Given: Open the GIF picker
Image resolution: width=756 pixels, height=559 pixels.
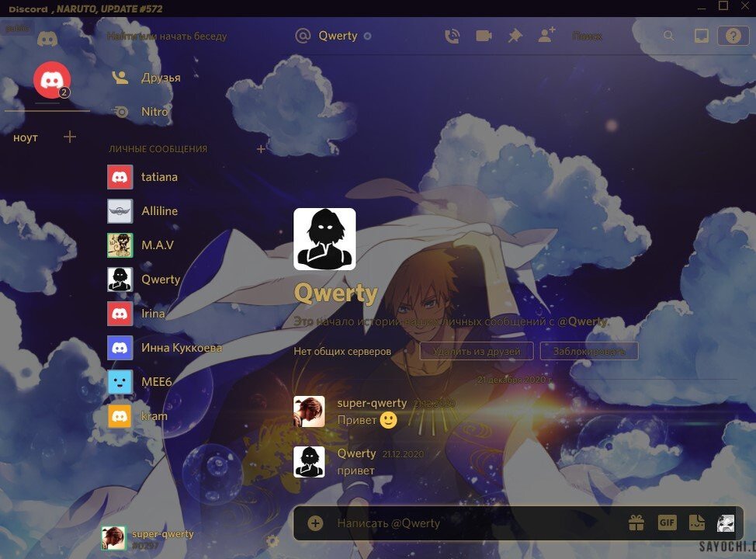Looking at the screenshot, I should coord(668,523).
